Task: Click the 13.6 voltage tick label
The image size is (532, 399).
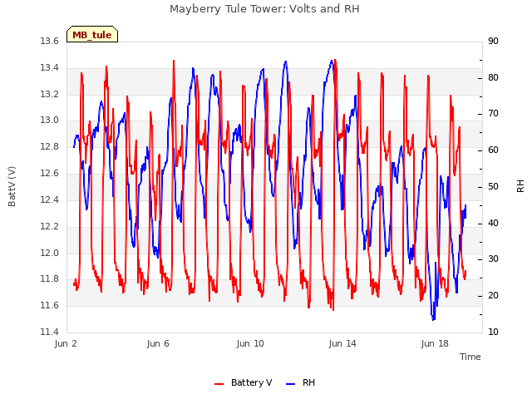Action: pyautogui.click(x=50, y=42)
